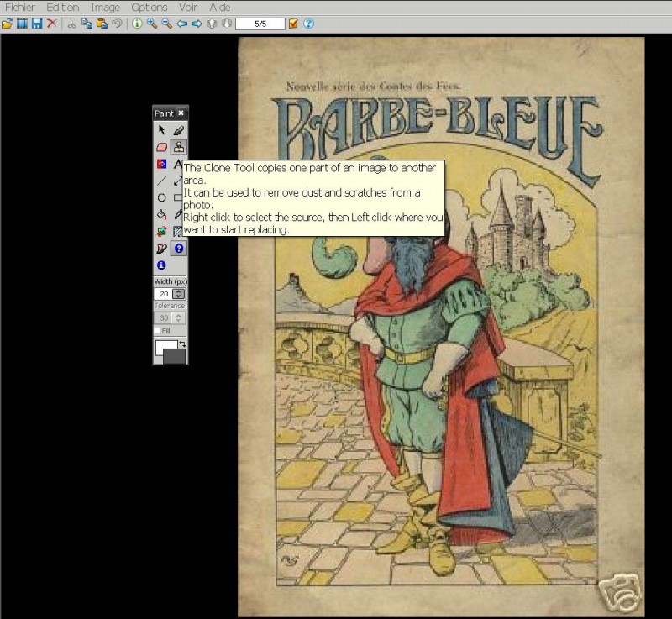672x619 pixels.
Task: Select the Arrow line tool
Action: (177, 181)
